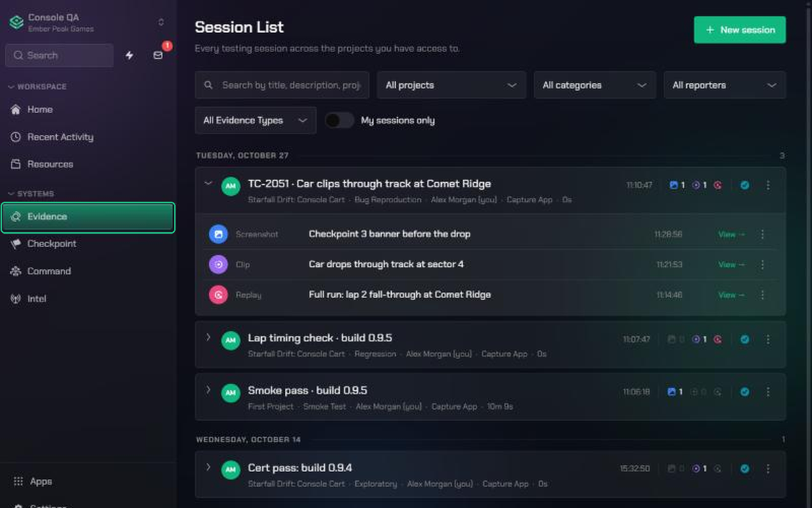Click the sidebar Search field
This screenshot has height=508, width=812.
click(60, 56)
